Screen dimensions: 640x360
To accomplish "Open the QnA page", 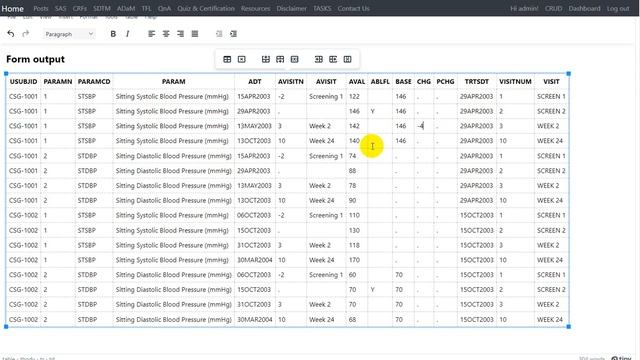I will tap(164, 9).
